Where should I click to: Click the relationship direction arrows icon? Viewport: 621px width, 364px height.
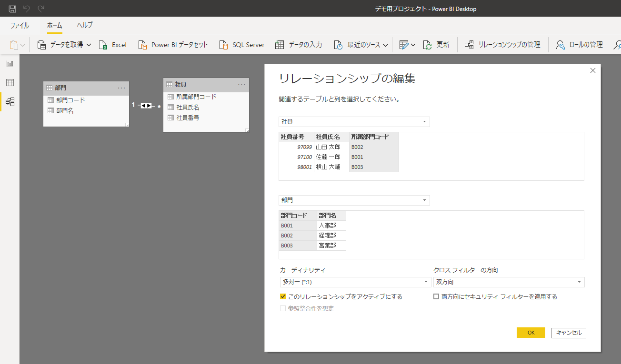click(x=146, y=105)
